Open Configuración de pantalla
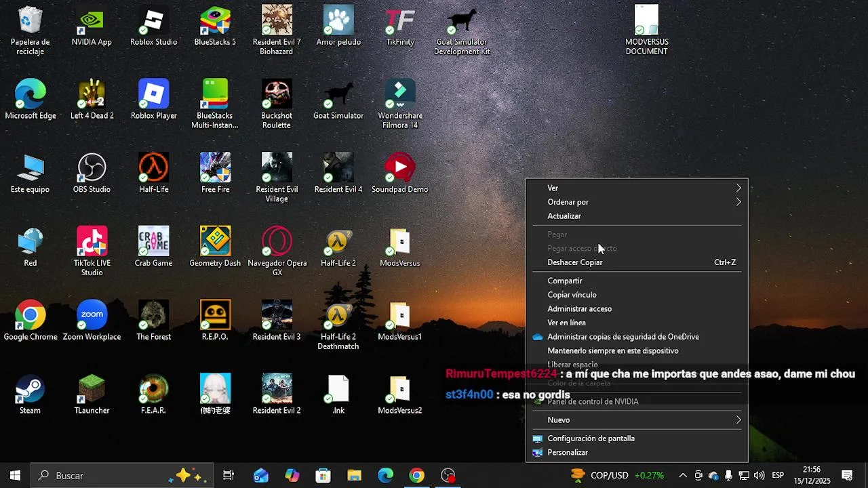The height and width of the screenshot is (488, 868). [637, 439]
